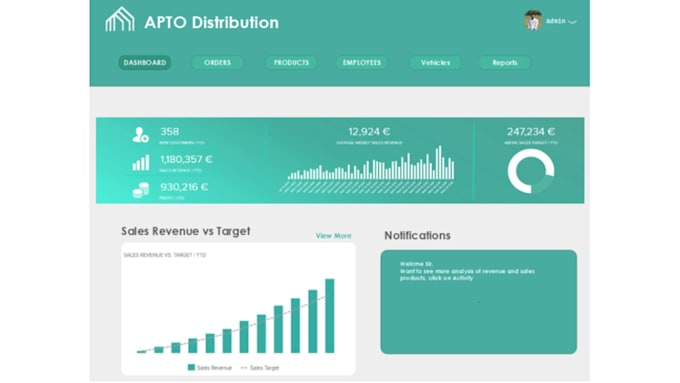Open the Vehicles tab
The height and width of the screenshot is (383, 680).
[x=435, y=62]
